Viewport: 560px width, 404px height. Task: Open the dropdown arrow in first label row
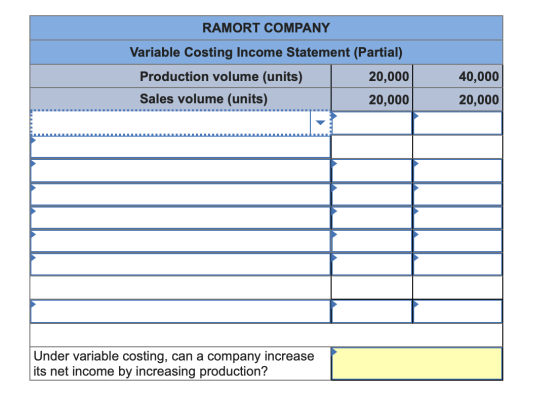click(320, 123)
